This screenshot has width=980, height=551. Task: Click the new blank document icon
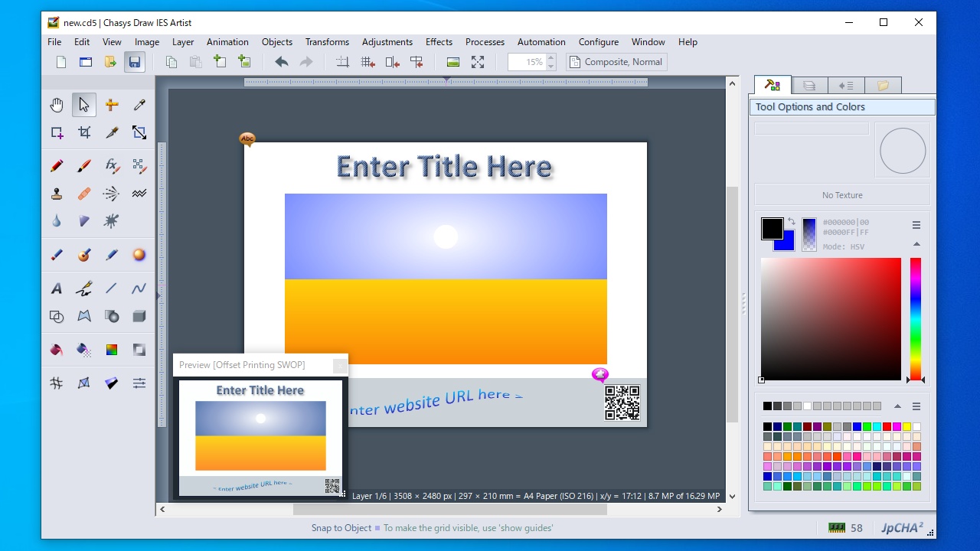pyautogui.click(x=61, y=62)
